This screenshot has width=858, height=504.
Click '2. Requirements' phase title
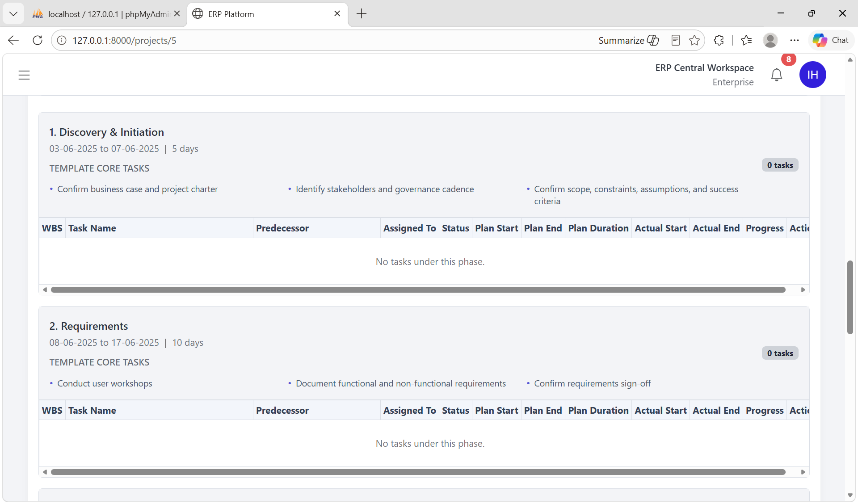pos(88,326)
